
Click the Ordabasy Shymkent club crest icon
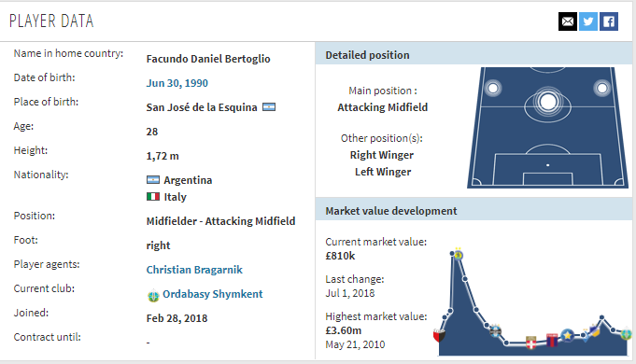tap(153, 296)
